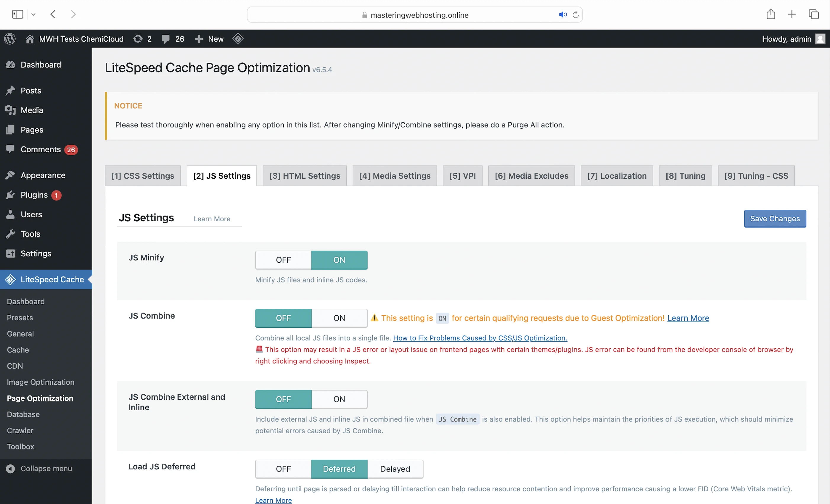The height and width of the screenshot is (504, 830).
Task: Click the WordPress logo in admin bar
Action: (x=10, y=39)
